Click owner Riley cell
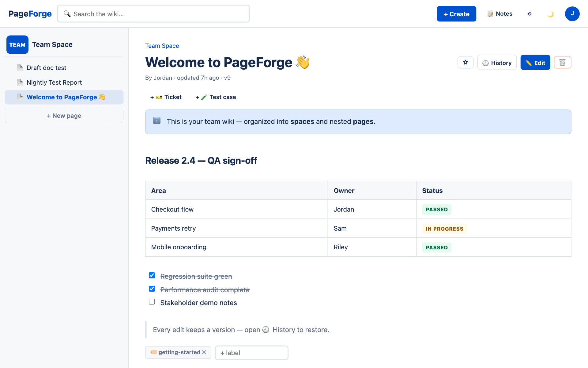 [372, 247]
